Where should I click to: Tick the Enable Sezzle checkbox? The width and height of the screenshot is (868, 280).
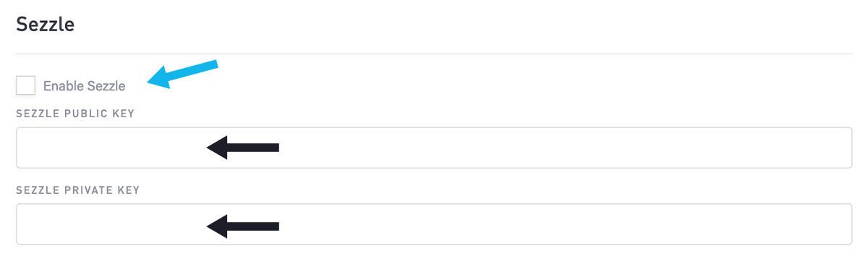pos(25,85)
